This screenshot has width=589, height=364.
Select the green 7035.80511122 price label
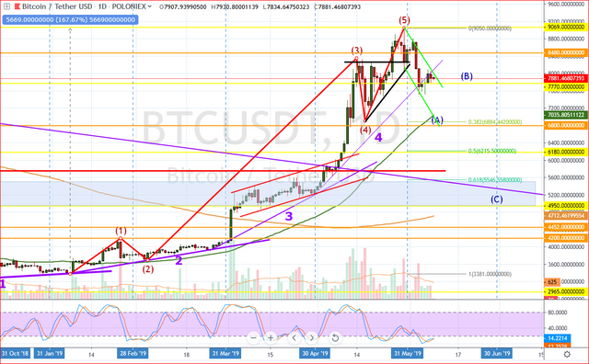tap(566, 115)
